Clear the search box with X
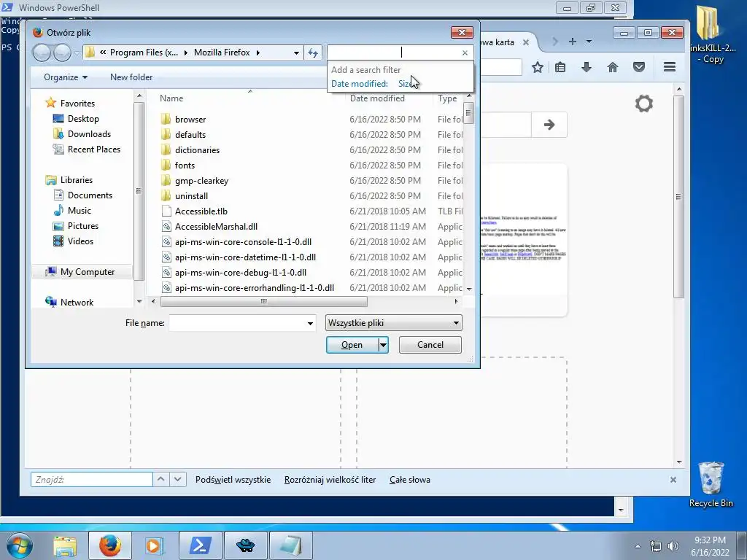The width and height of the screenshot is (747, 560). point(465,52)
